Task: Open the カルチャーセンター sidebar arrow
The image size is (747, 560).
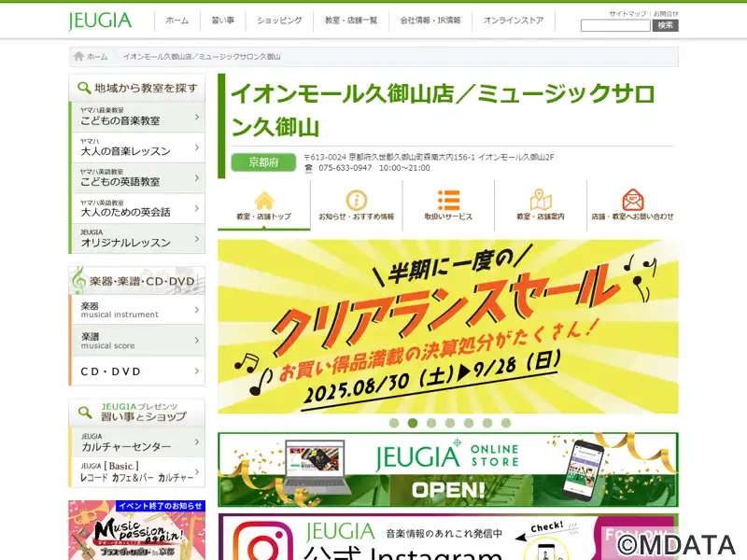Action: (x=197, y=441)
